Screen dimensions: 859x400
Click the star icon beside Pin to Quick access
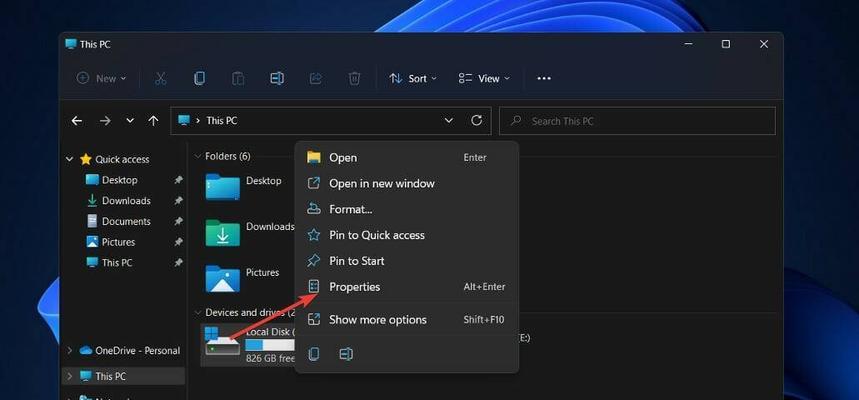click(x=313, y=236)
